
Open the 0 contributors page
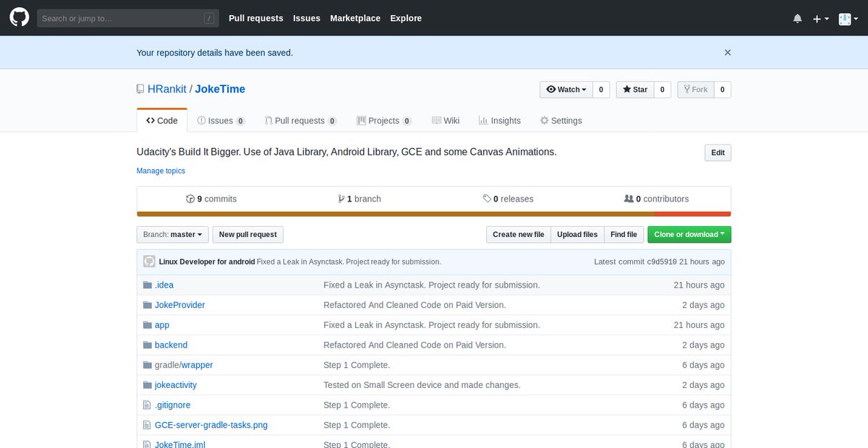click(657, 199)
